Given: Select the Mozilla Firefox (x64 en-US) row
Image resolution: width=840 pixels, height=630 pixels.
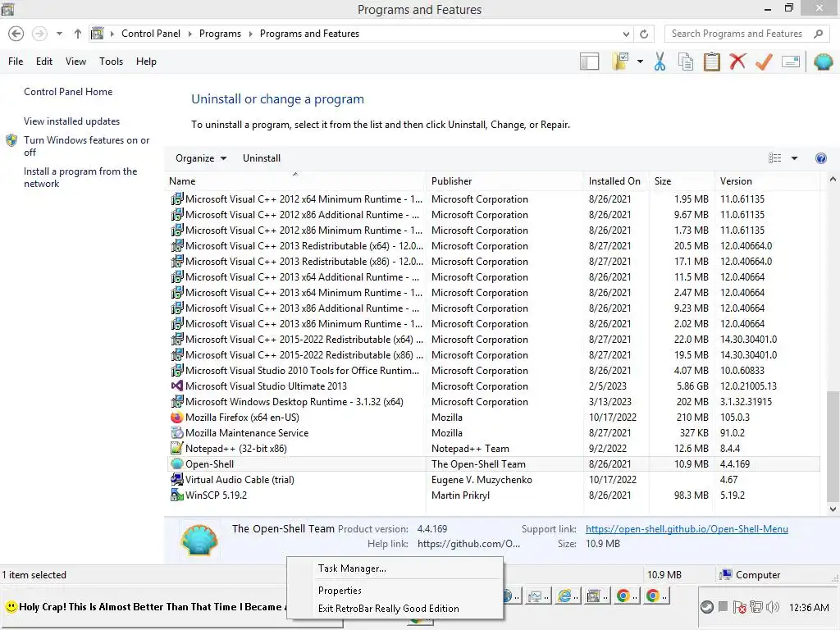Looking at the screenshot, I should [493, 418].
